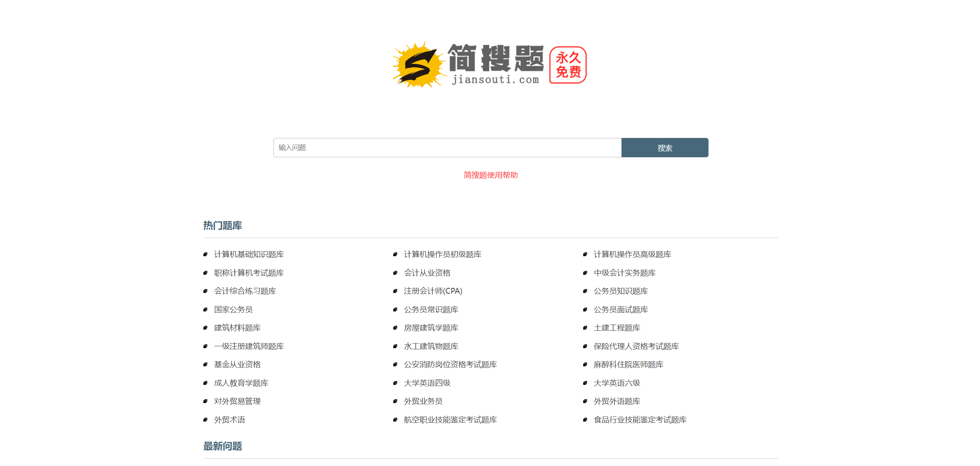Open the 麻醉科住院医师题库 link
Image resolution: width=980 pixels, height=466 pixels.
tap(628, 364)
